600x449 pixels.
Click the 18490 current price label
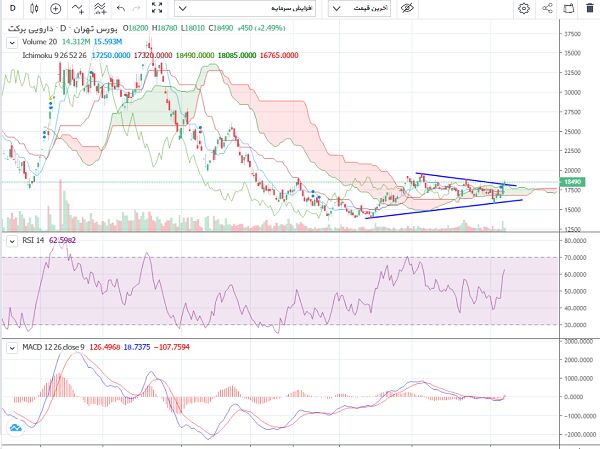574,183
